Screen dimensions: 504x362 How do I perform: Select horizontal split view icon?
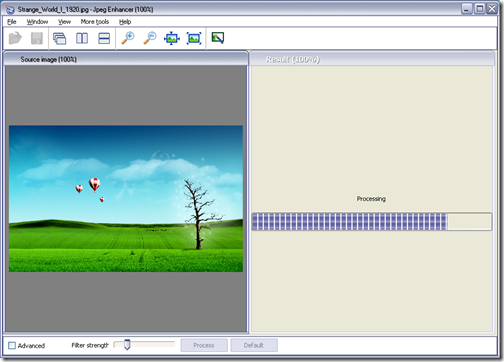tap(104, 38)
